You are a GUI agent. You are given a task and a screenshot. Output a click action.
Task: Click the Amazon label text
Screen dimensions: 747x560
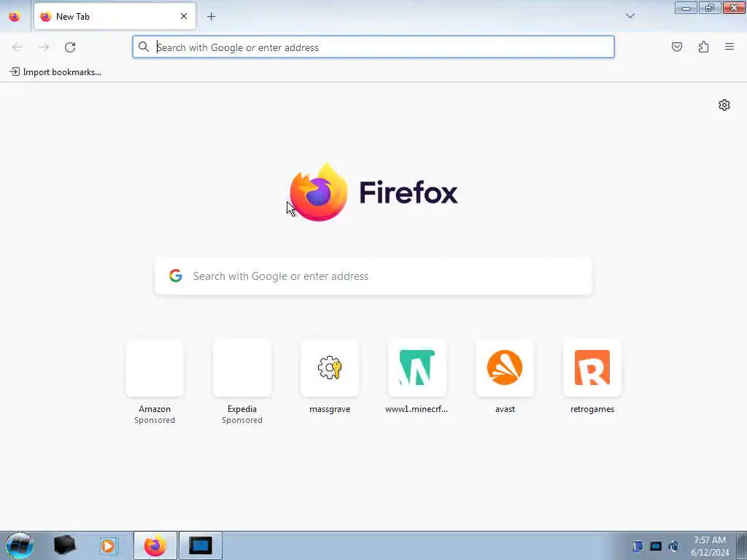[155, 409]
